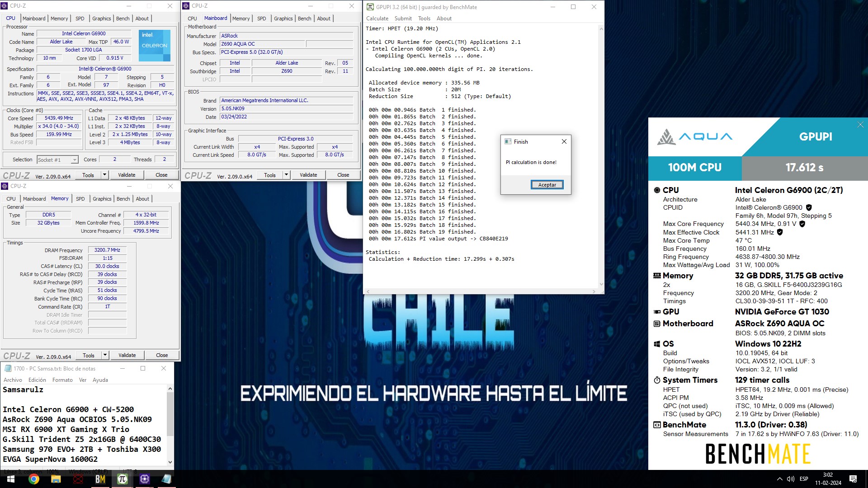
Task: Click the verified badge next to CPUID value
Action: click(809, 207)
